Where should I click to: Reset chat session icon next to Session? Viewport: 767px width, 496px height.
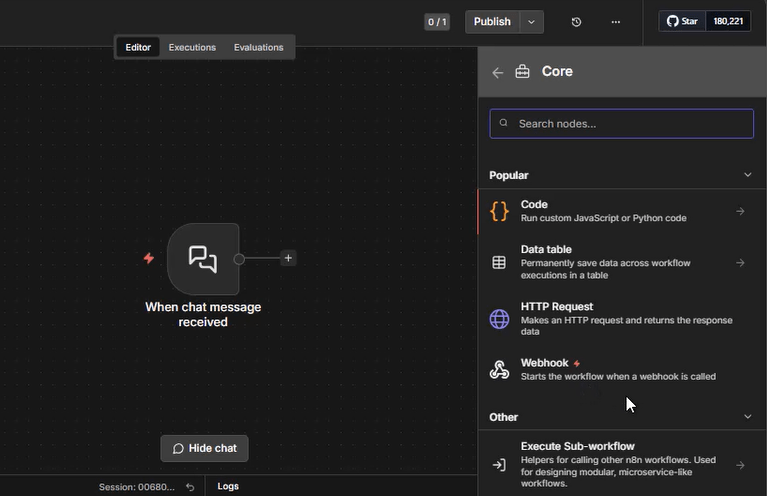(x=190, y=487)
